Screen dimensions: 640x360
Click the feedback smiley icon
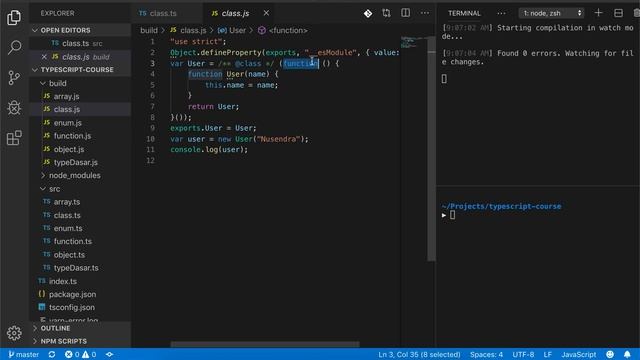(610, 354)
